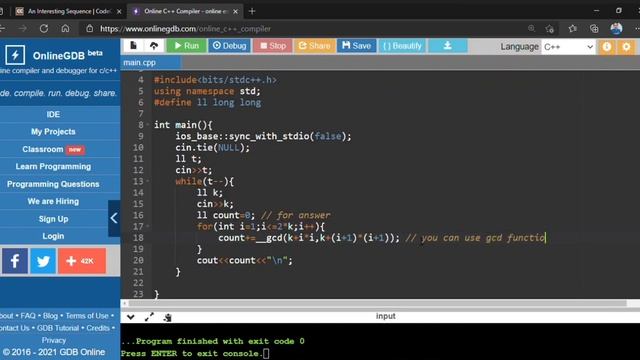Collapse the console with the chevron icon
Viewport: 640px width, 360px height.
pyautogui.click(x=131, y=317)
